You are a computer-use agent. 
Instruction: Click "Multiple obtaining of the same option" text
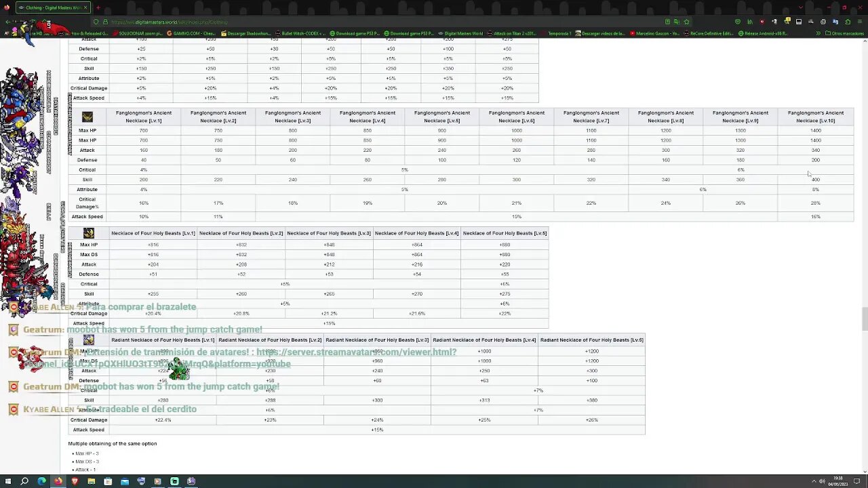click(x=113, y=443)
